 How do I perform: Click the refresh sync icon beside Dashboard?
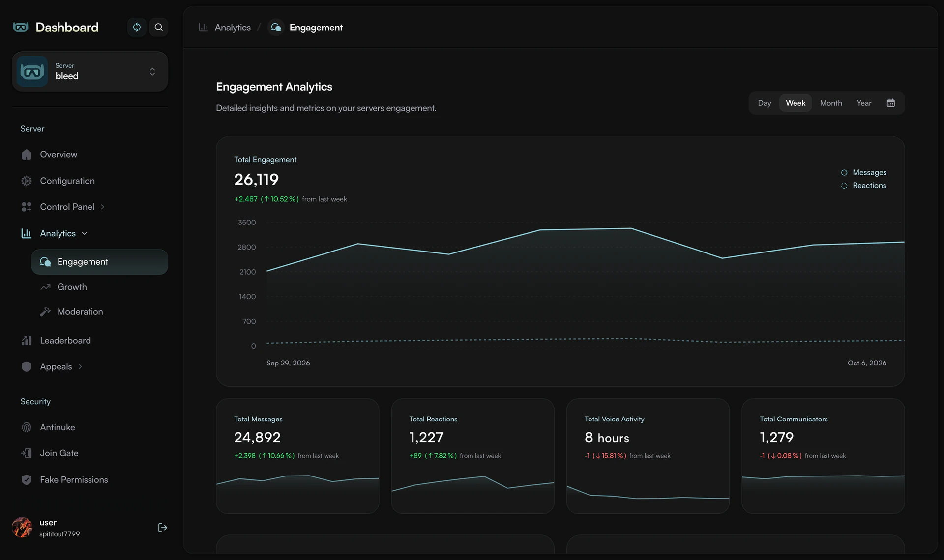tap(137, 27)
